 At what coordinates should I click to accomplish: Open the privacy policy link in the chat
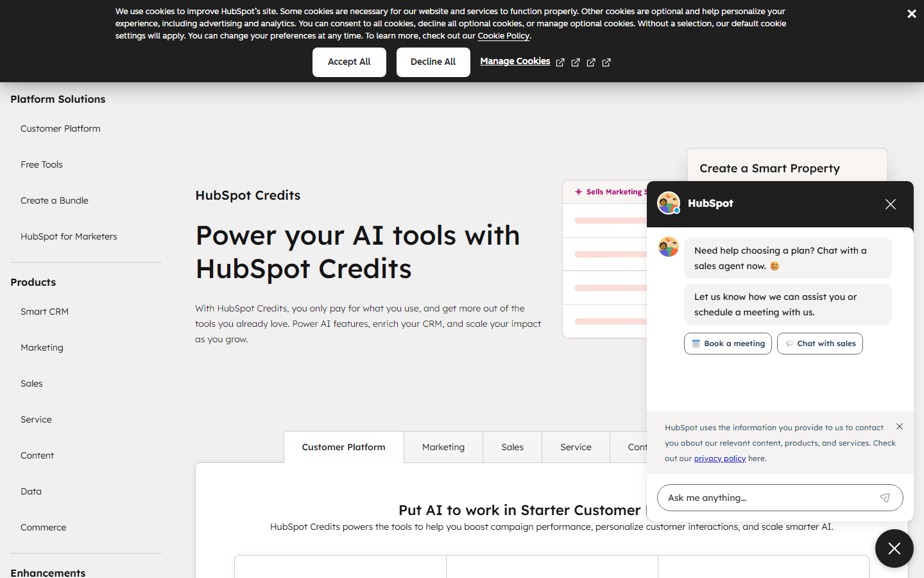719,458
